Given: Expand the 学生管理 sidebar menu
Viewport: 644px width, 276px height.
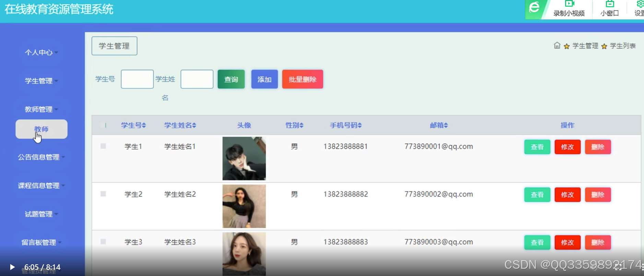Looking at the screenshot, I should point(41,81).
